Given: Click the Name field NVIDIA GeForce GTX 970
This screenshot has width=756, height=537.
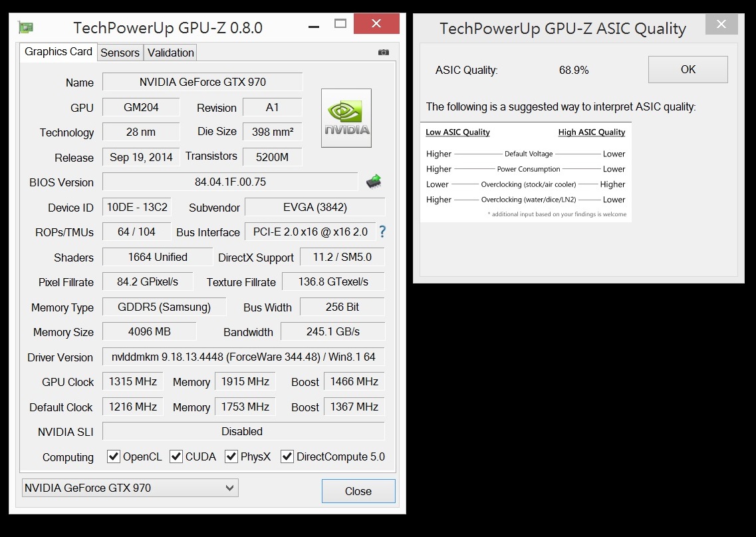Looking at the screenshot, I should (x=203, y=82).
